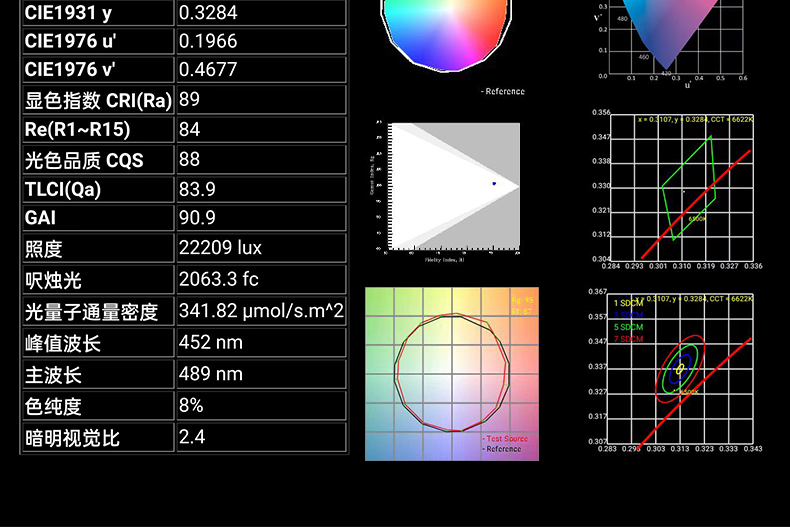Image resolution: width=790 pixels, height=527 pixels.
Task: Click the 2063.3 fc footcandle value
Action: 219,278
